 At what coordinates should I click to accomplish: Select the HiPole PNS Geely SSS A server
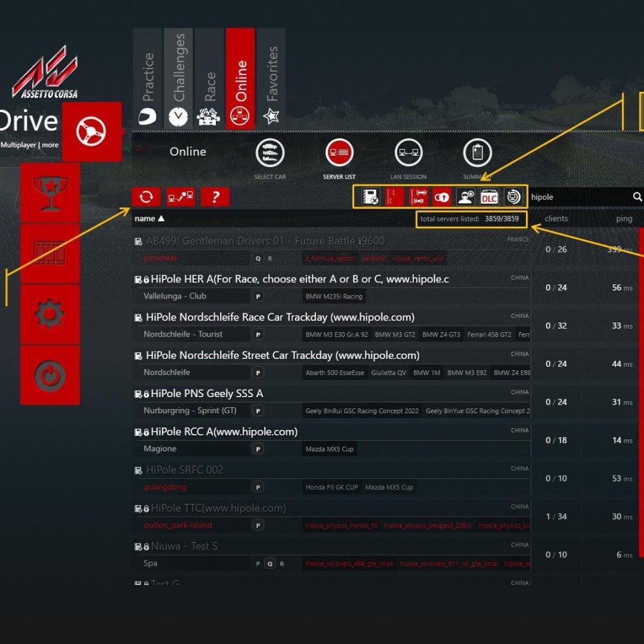(x=331, y=402)
